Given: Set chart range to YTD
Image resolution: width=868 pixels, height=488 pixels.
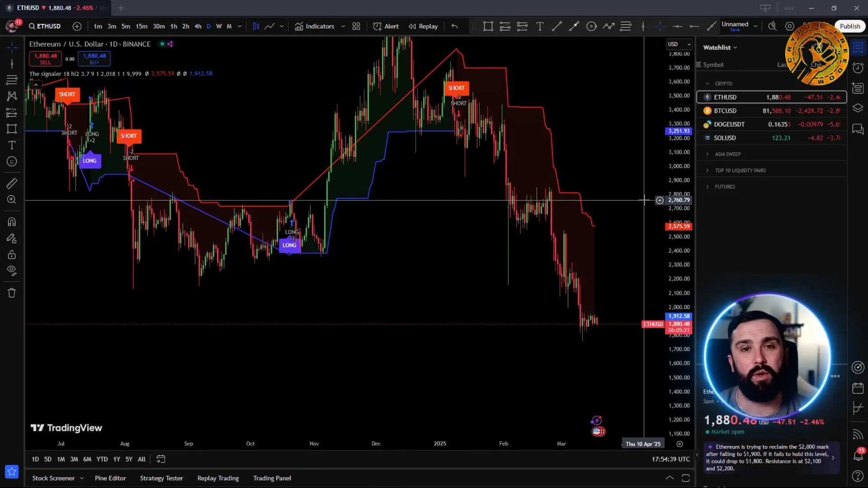Looking at the screenshot, I should 102,459.
